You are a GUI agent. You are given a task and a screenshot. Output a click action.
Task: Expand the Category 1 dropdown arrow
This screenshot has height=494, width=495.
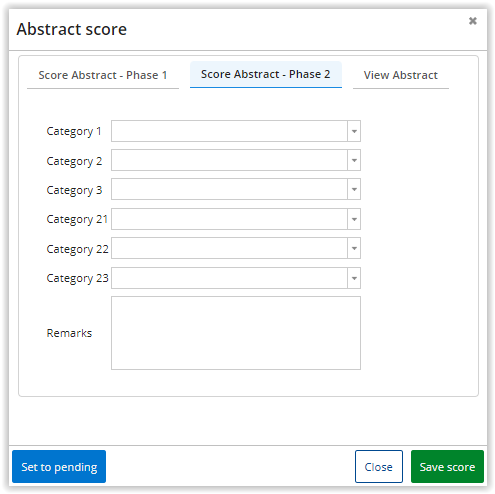354,131
